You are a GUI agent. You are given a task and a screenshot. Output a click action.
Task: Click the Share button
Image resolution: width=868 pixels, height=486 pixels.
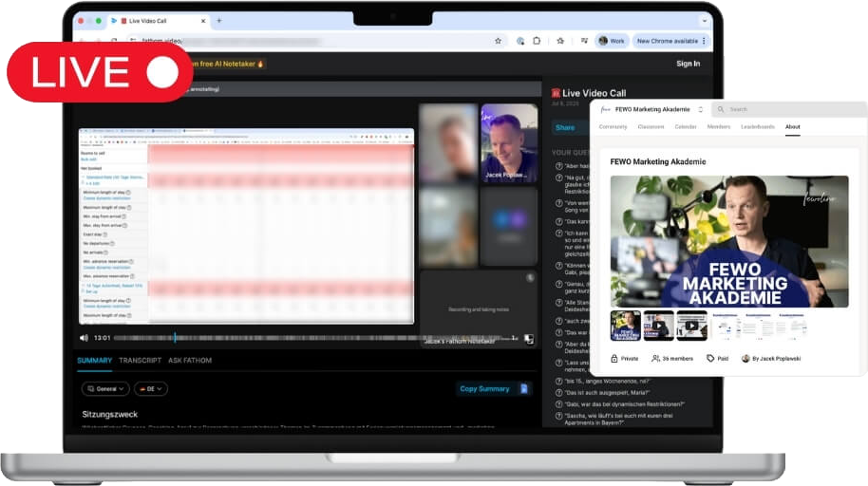point(565,127)
